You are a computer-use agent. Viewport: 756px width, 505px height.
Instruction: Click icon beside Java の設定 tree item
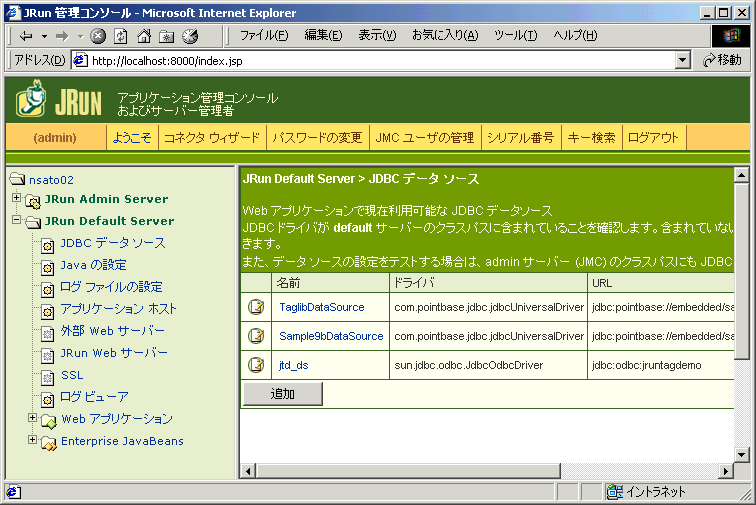click(x=47, y=267)
